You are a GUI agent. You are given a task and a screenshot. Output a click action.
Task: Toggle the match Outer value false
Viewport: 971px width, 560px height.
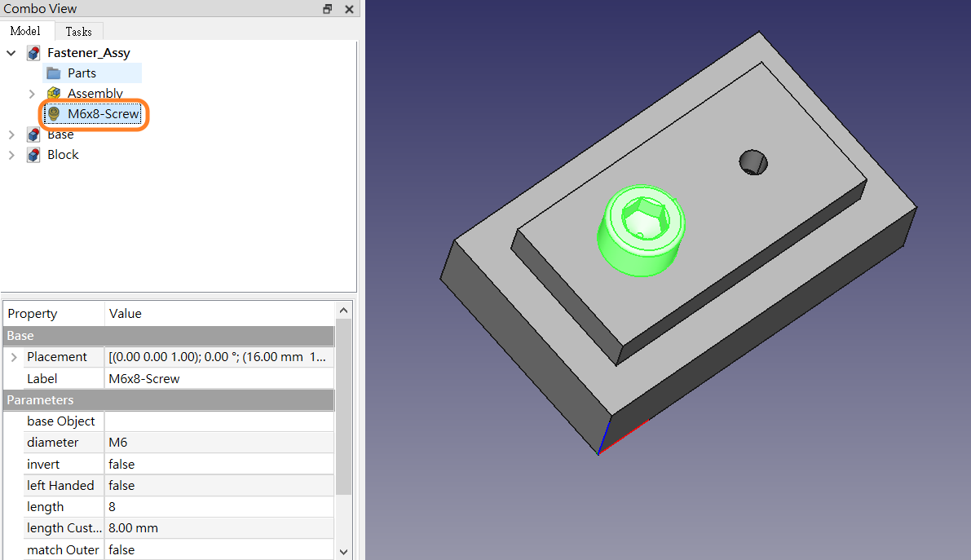[x=219, y=549]
